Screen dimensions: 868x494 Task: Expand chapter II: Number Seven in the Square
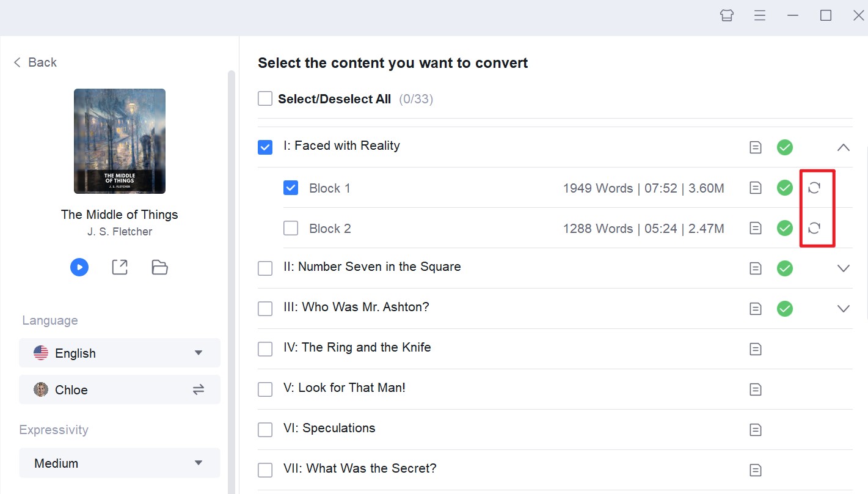[843, 268]
